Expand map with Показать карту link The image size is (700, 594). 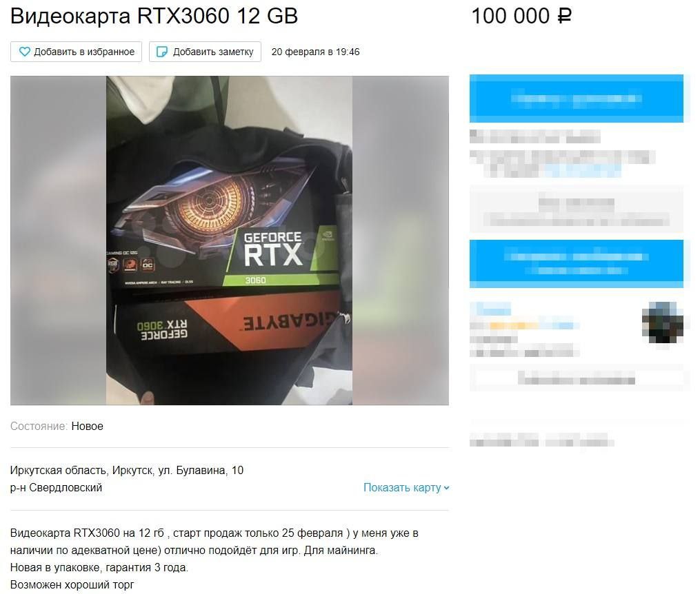click(x=402, y=487)
